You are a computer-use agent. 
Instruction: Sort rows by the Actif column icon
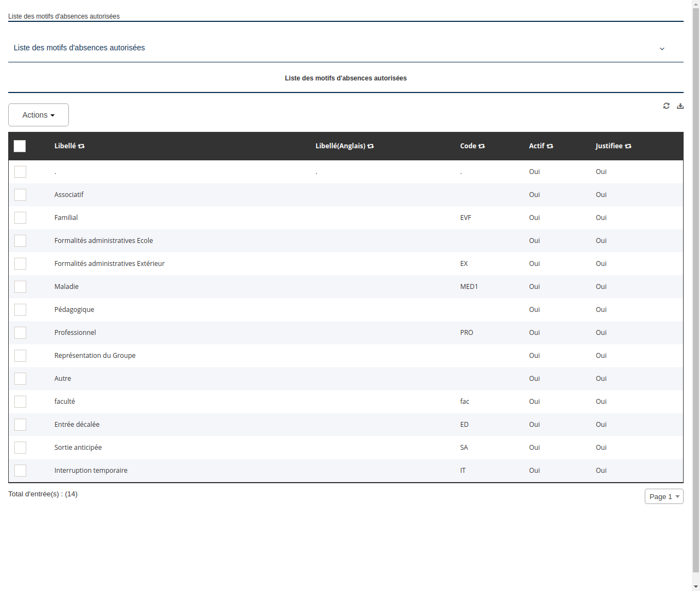(550, 146)
